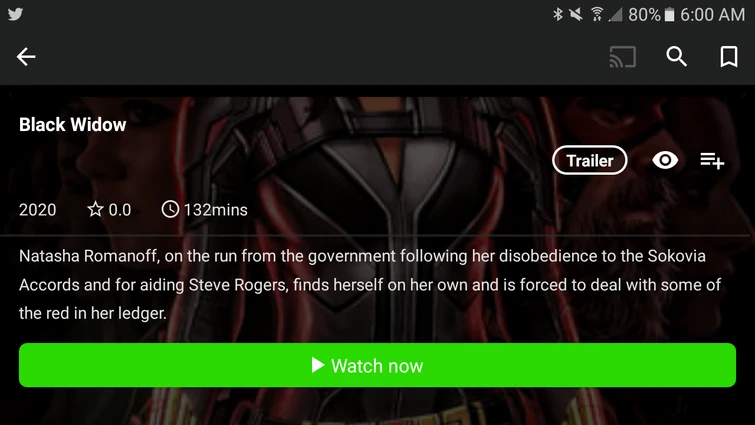
Task: Tap the Natasha Romanoff synopsis text
Action: 370,284
